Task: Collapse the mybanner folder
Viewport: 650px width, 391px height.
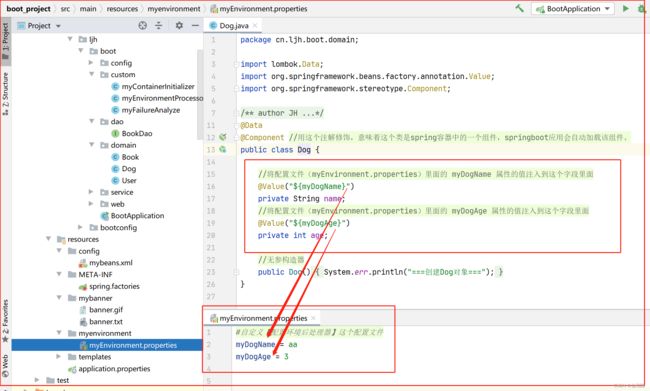Action: [x=59, y=298]
